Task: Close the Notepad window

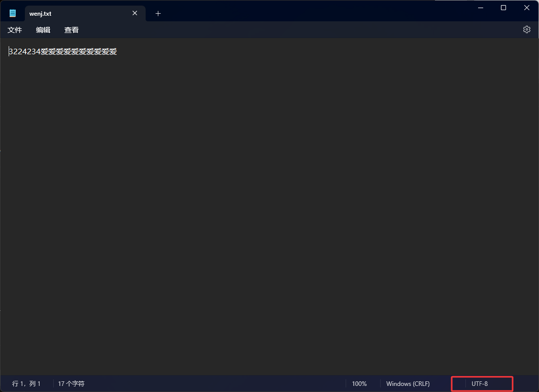Action: (527, 8)
